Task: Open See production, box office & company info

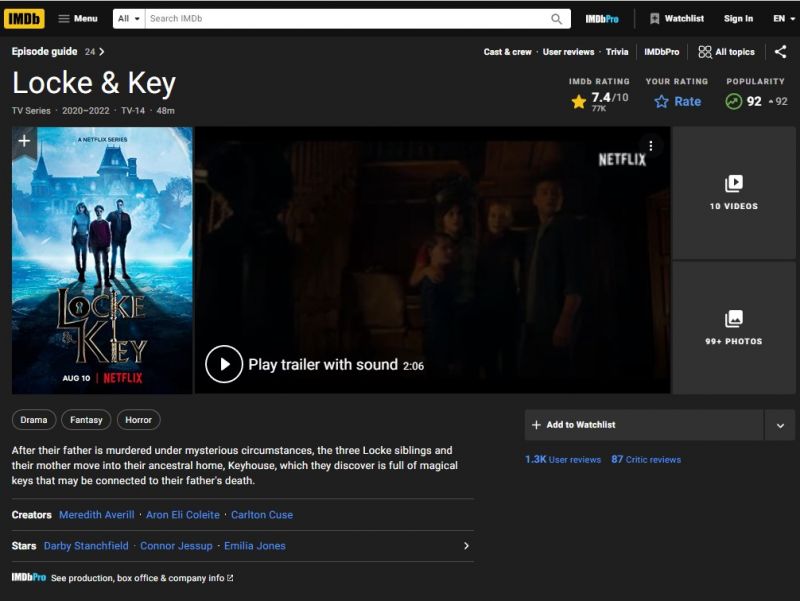Action: coord(142,578)
